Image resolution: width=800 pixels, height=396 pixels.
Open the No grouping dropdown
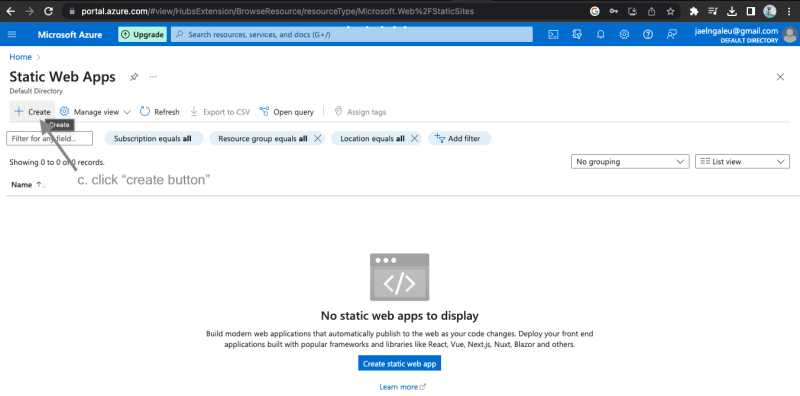[x=630, y=162]
